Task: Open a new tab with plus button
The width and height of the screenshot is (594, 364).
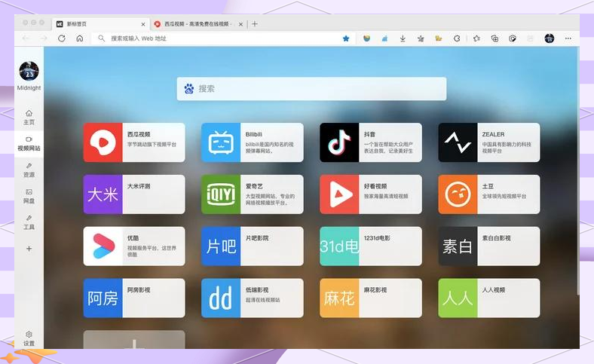Action: pyautogui.click(x=255, y=24)
